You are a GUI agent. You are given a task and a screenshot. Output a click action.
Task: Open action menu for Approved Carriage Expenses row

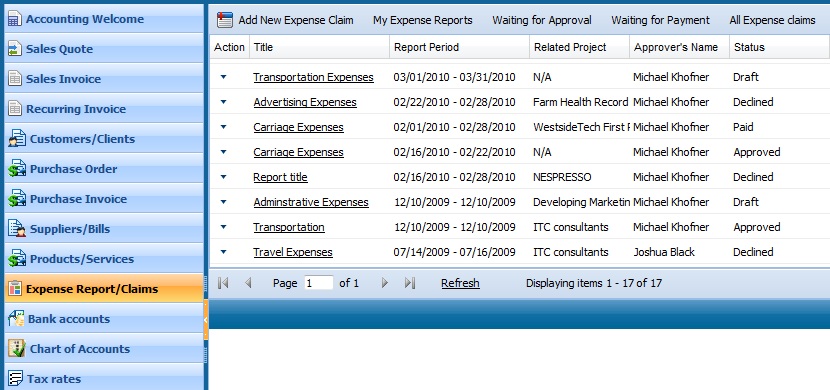pyautogui.click(x=223, y=152)
